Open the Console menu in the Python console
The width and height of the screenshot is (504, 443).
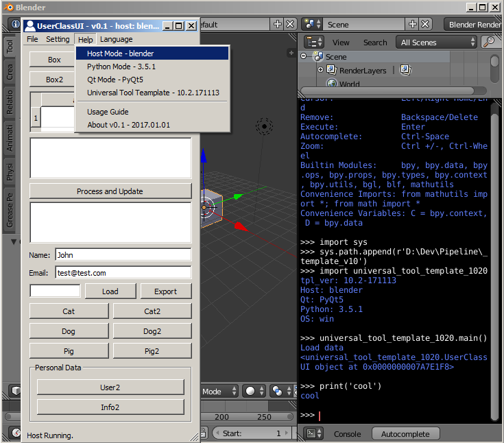coord(347,434)
